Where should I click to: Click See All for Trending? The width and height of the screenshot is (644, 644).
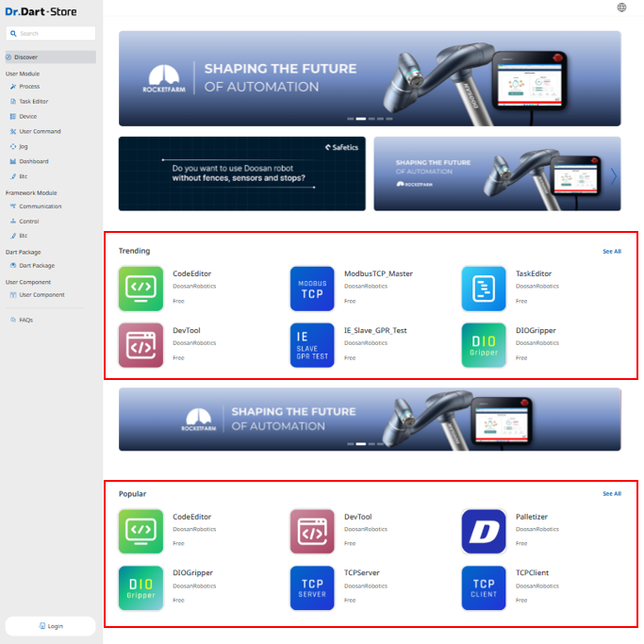pyautogui.click(x=611, y=252)
